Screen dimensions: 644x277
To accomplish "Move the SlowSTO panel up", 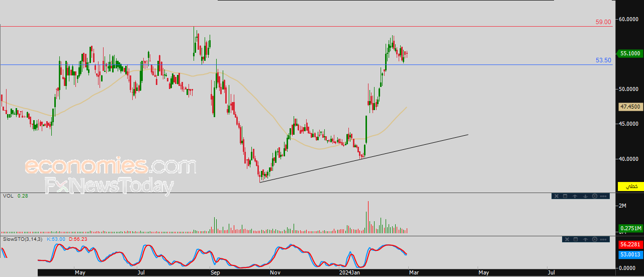I will (585, 239).
